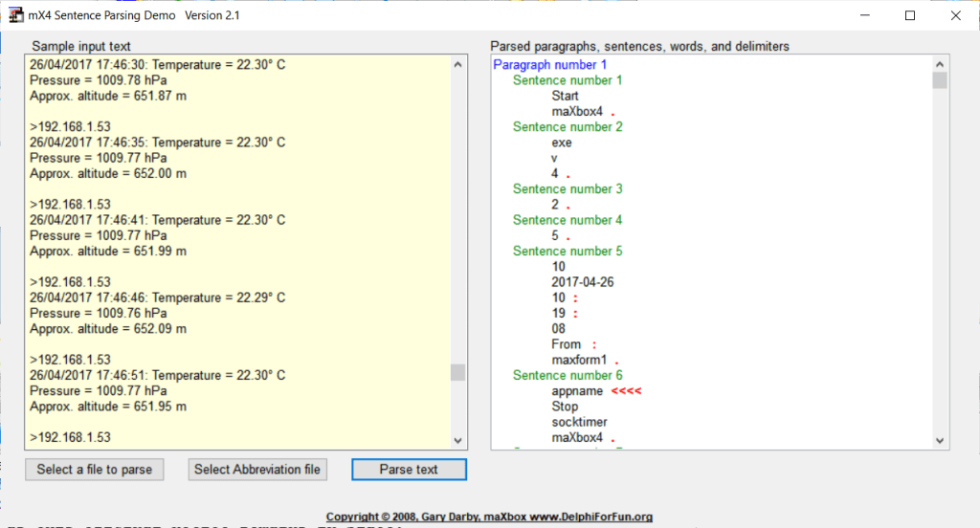Click down arrow of sample text scrollbar
Viewport: 980px width, 528px height.
[457, 440]
